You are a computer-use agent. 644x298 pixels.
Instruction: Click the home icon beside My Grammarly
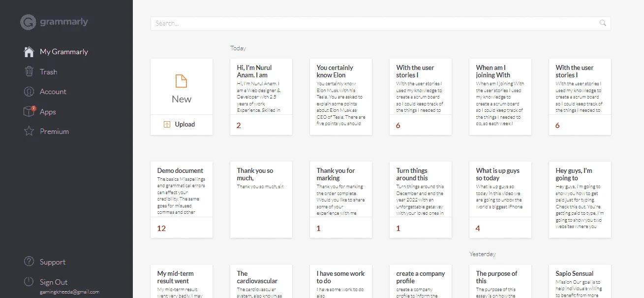29,52
